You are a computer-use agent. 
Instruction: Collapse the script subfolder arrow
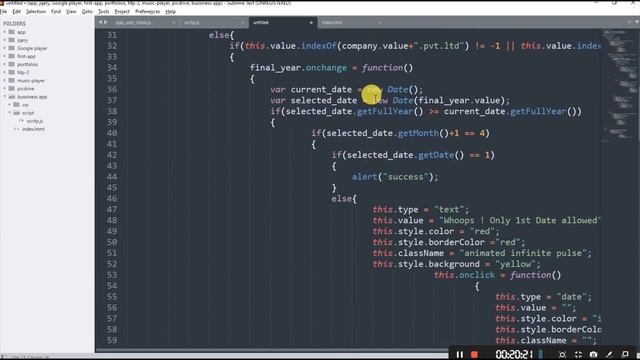tap(10, 113)
